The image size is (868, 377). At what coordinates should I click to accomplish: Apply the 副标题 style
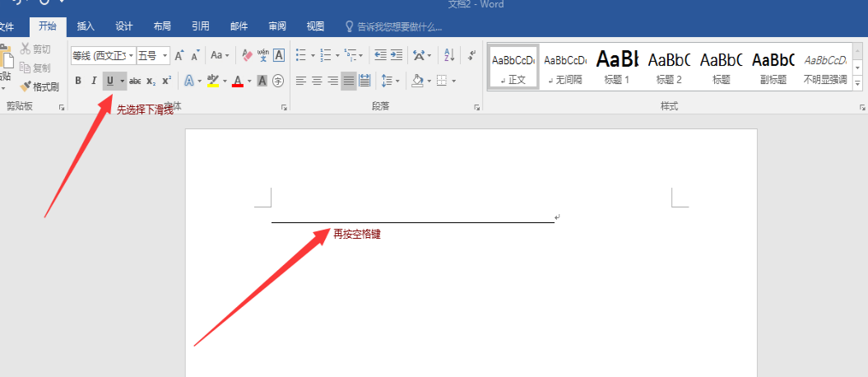(773, 67)
